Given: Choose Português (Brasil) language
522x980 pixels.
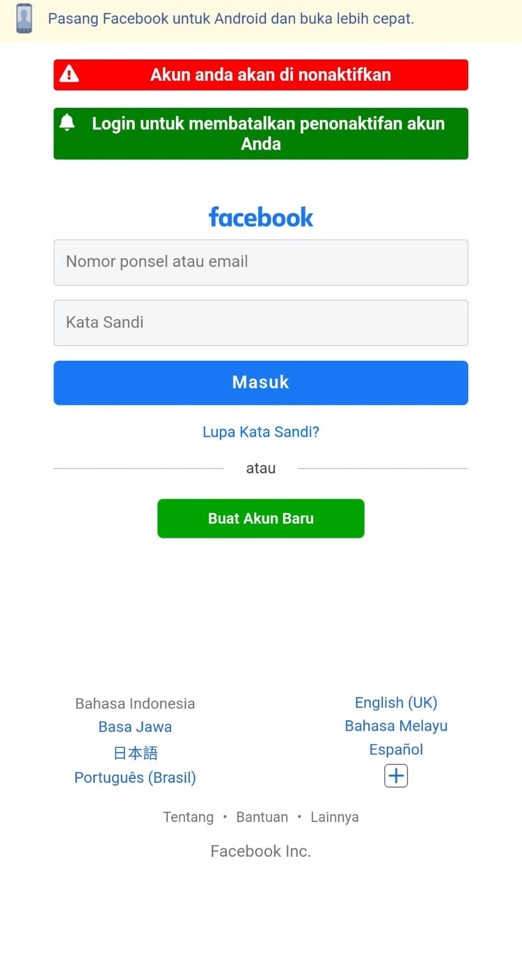Looking at the screenshot, I should pyautogui.click(x=135, y=778).
